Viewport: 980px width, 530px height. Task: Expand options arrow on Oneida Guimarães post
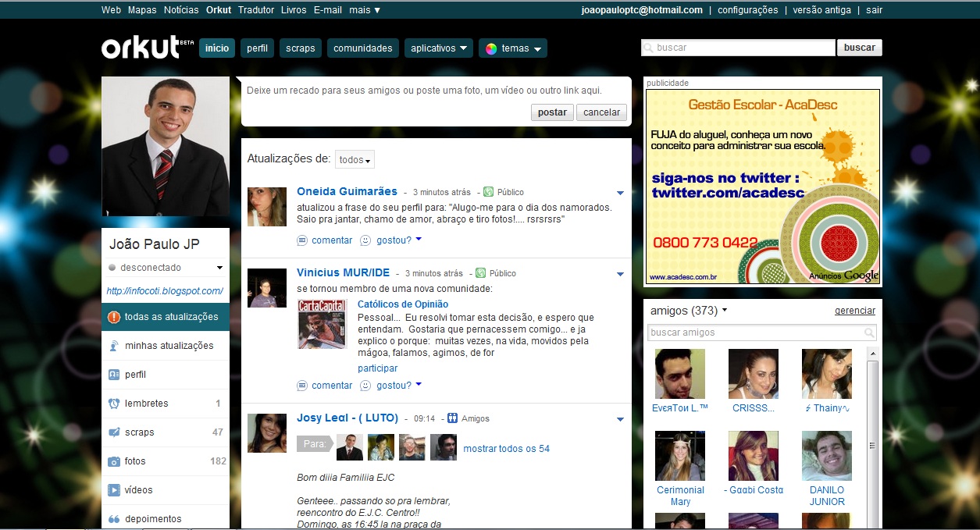click(620, 193)
